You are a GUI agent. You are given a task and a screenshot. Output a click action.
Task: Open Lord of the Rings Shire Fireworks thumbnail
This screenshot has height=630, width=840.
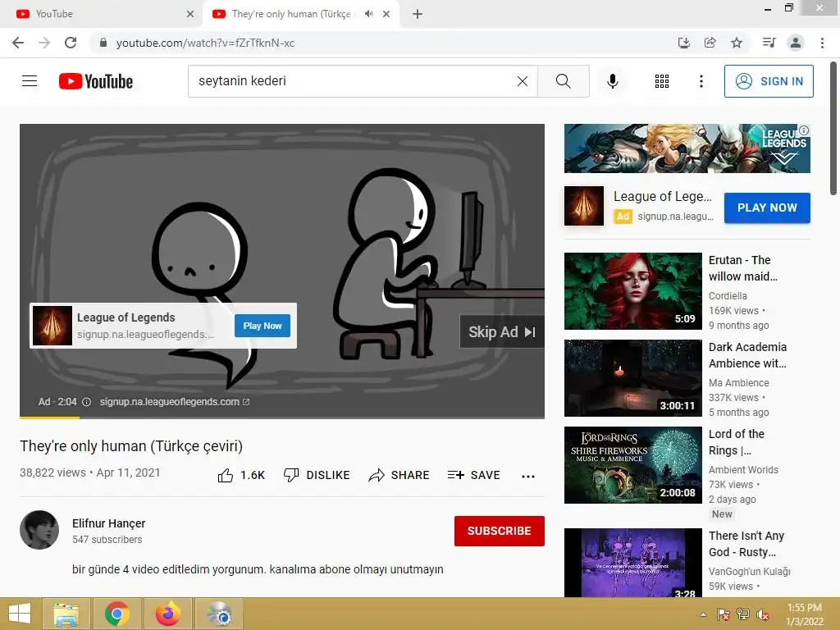tap(632, 465)
